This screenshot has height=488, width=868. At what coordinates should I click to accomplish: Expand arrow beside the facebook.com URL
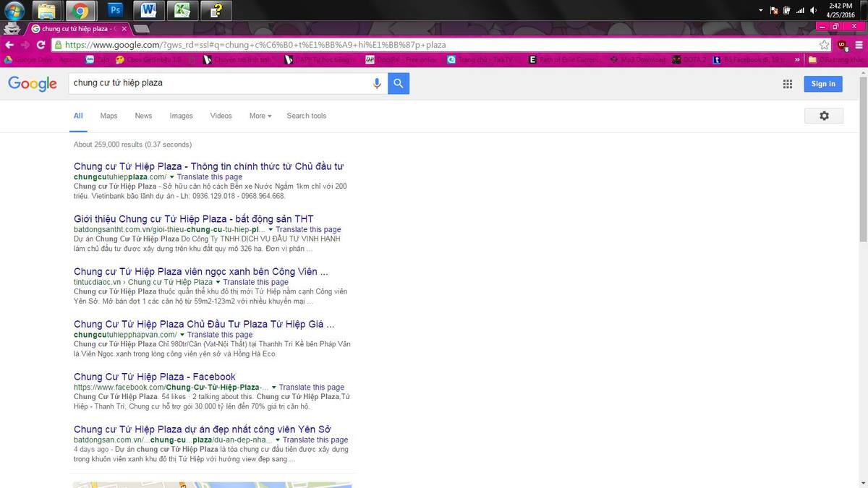pyautogui.click(x=274, y=388)
